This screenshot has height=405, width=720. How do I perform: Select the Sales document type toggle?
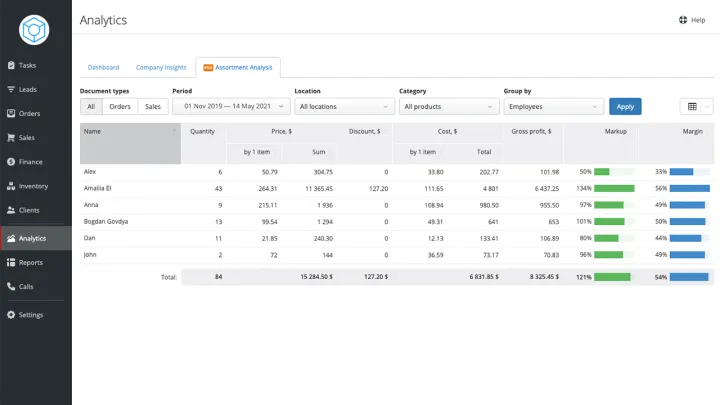click(x=153, y=107)
